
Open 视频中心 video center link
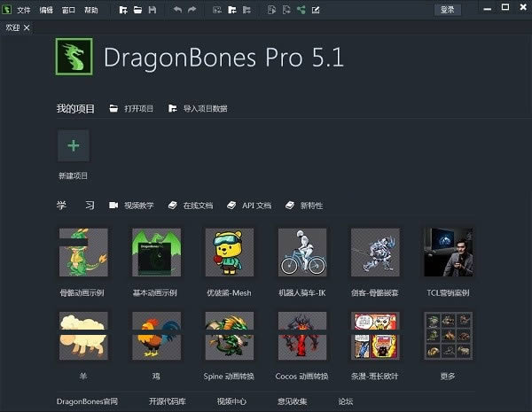pyautogui.click(x=231, y=401)
